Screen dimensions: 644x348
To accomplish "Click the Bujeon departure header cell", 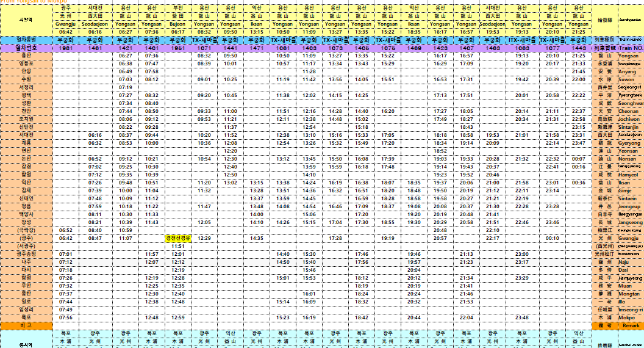I will (178, 24).
